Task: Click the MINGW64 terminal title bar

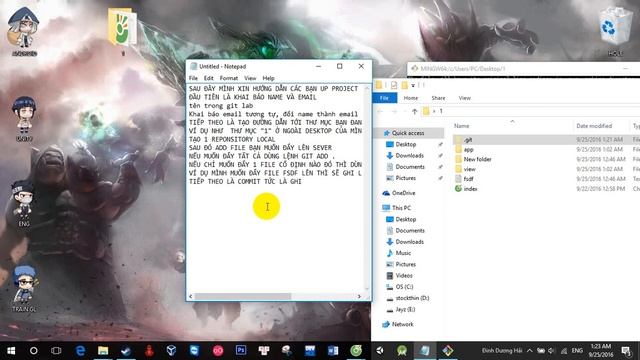Action: tap(522, 69)
